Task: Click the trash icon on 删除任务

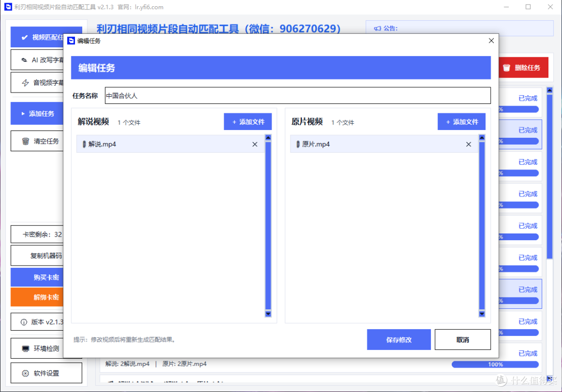Action: 506,68
